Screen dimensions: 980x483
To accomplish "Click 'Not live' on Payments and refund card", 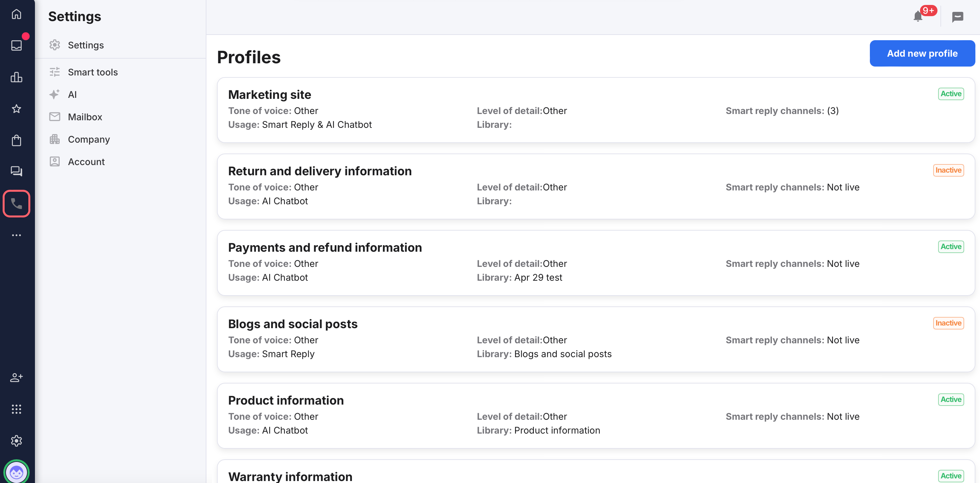I will point(843,263).
